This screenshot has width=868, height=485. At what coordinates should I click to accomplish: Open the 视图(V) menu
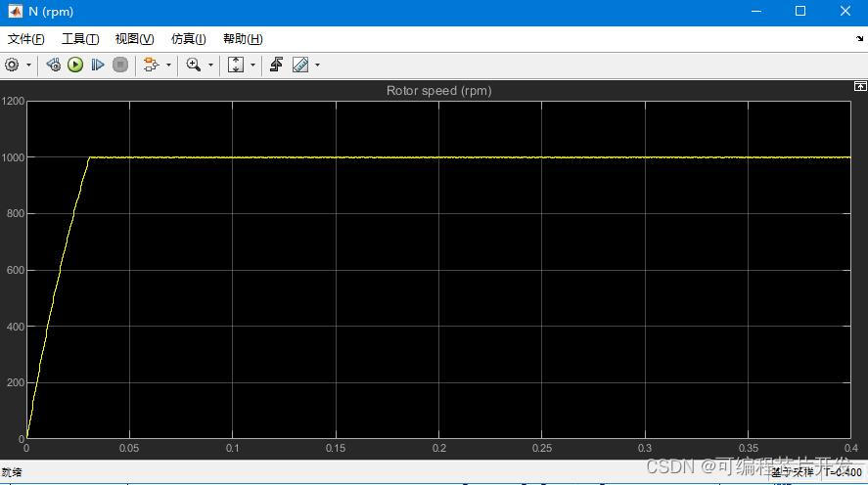(x=134, y=39)
